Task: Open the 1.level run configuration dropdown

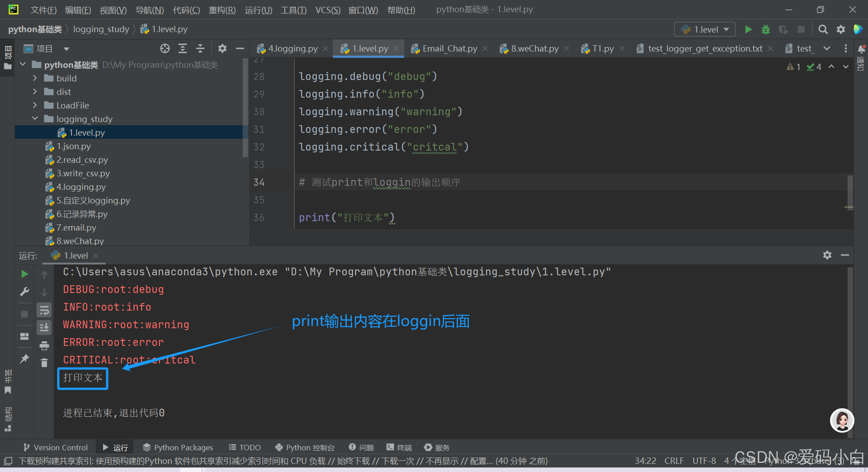Action: [x=705, y=29]
